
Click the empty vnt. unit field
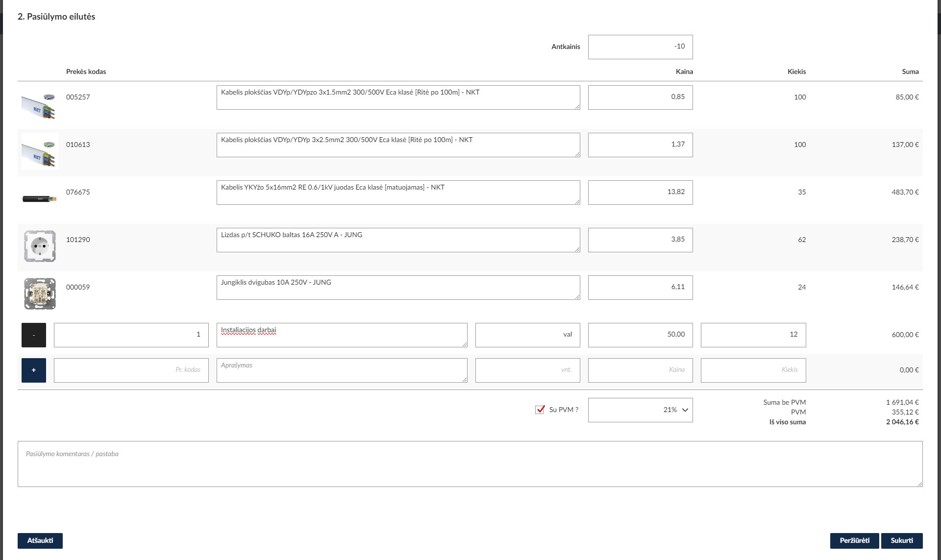click(x=527, y=370)
